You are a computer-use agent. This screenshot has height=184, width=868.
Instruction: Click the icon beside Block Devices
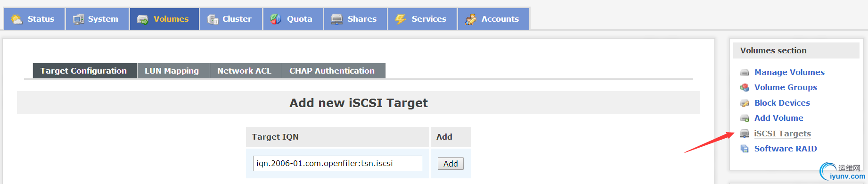pos(745,103)
